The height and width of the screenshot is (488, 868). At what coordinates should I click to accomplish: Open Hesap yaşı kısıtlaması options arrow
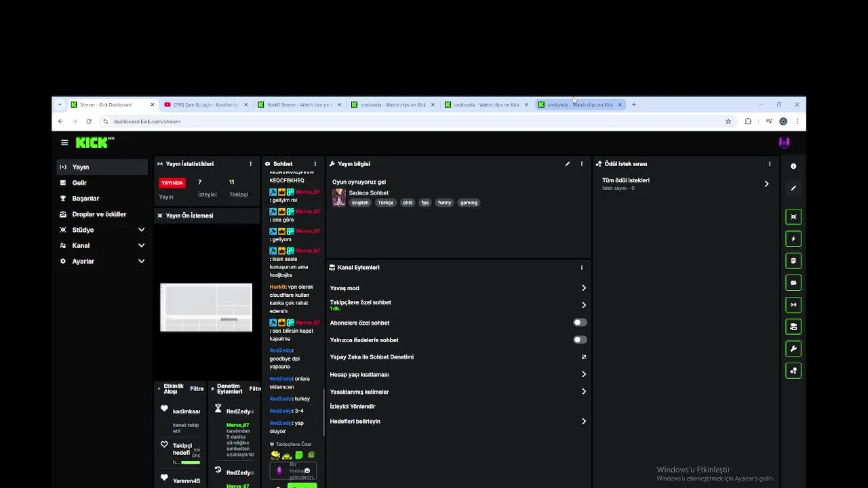pos(583,374)
